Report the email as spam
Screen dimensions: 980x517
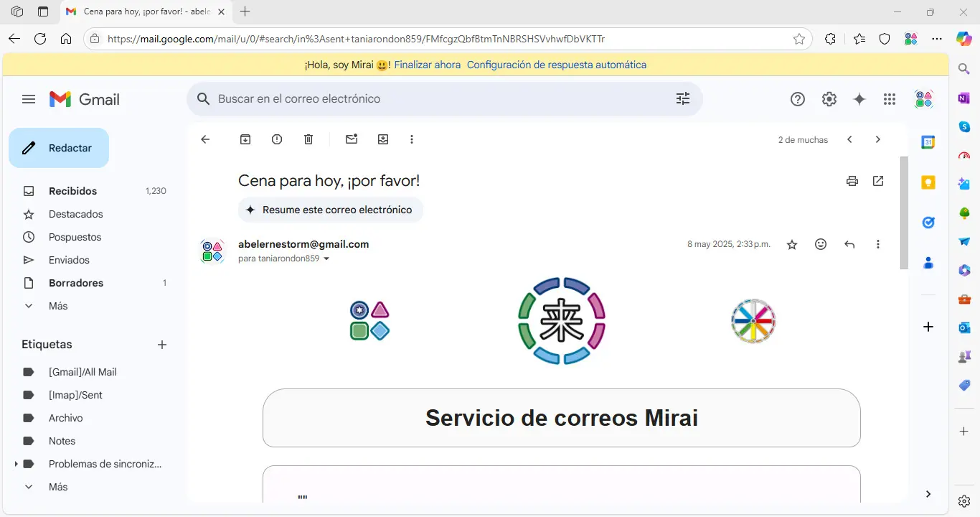pyautogui.click(x=276, y=139)
